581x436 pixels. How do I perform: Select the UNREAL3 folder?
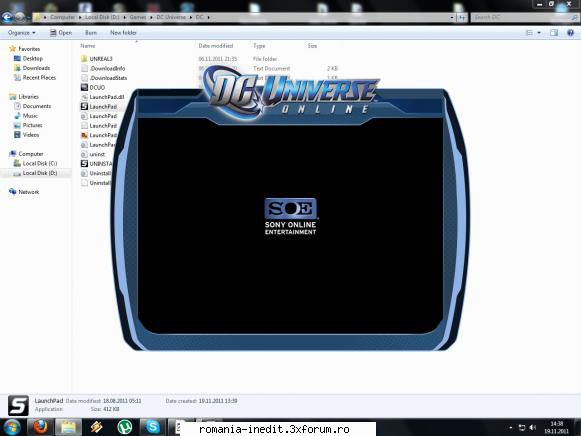coord(97,59)
